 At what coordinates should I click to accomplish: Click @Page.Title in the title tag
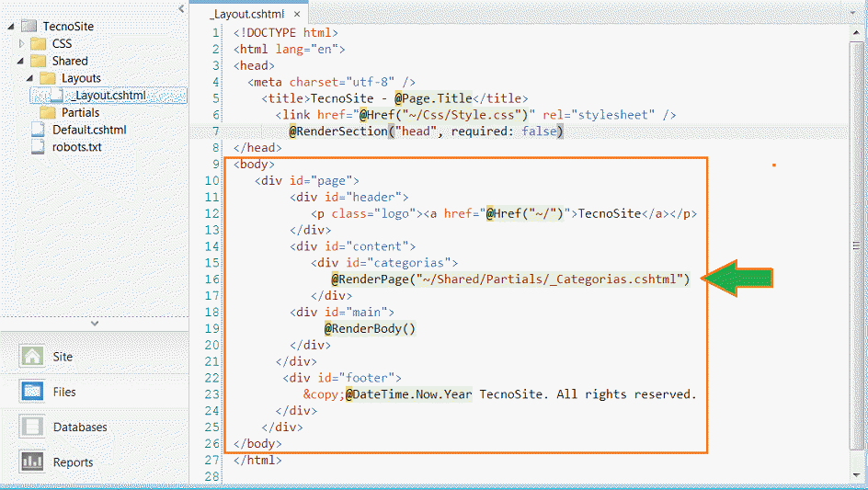[433, 98]
